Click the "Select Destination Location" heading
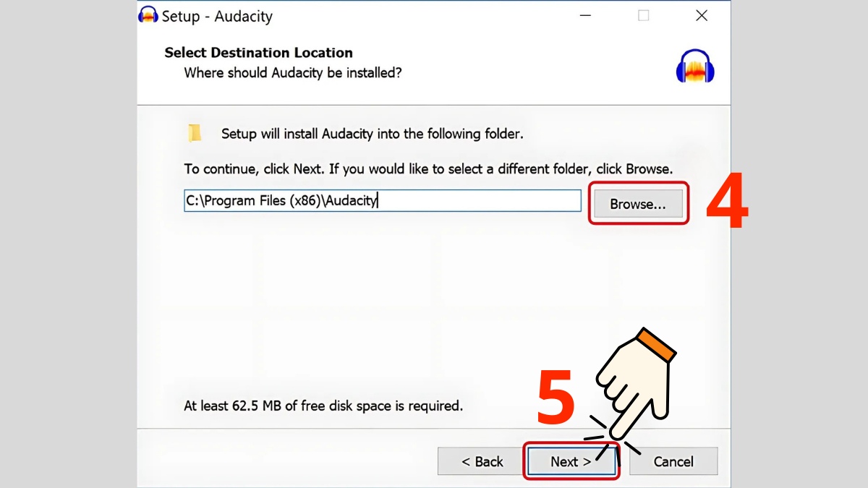The image size is (868, 488). [259, 53]
